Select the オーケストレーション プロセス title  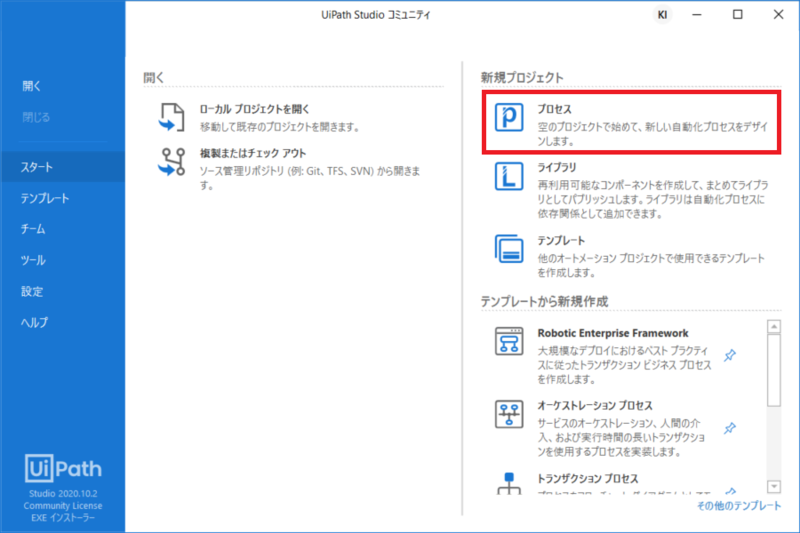pyautogui.click(x=595, y=405)
